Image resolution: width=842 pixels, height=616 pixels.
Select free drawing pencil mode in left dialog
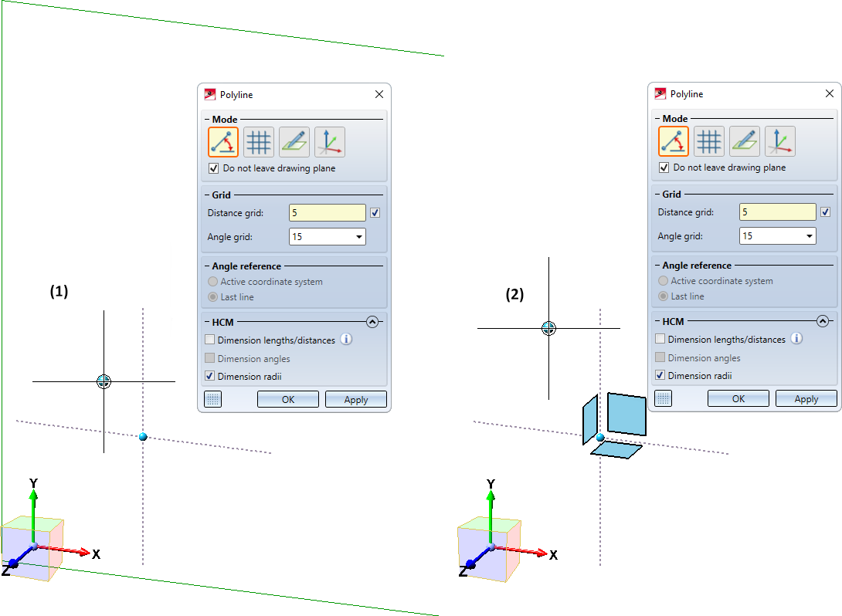click(294, 142)
